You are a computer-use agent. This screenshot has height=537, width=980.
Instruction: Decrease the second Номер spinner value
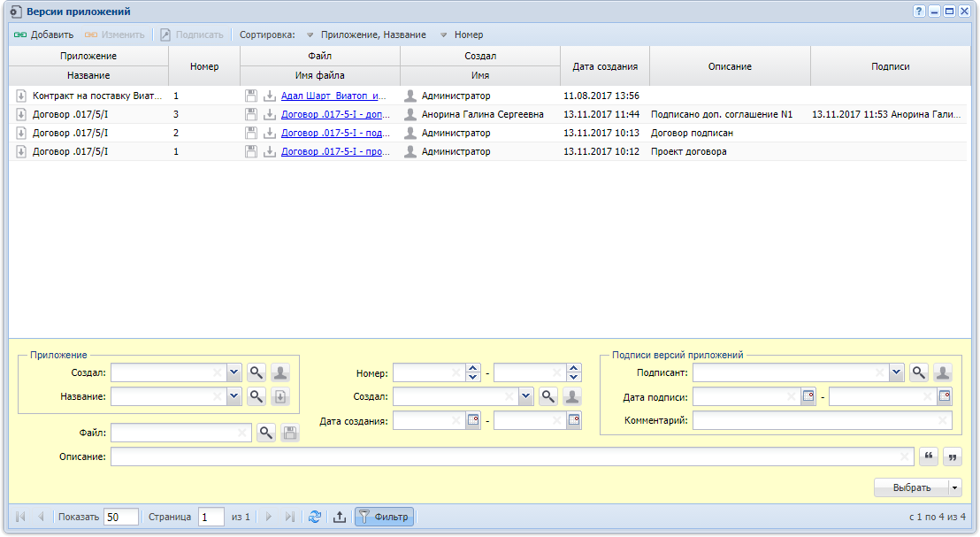pos(574,377)
